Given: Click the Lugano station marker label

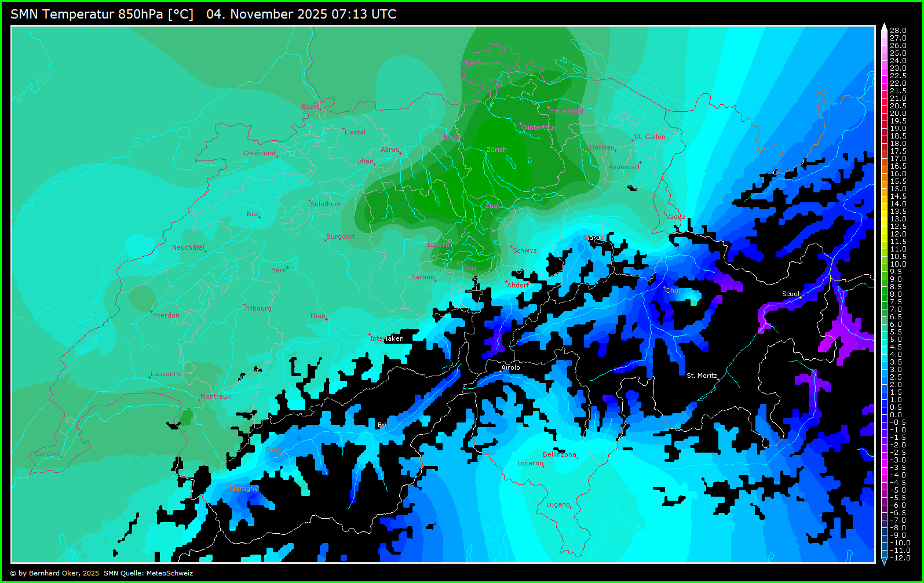Looking at the screenshot, I should (x=558, y=504).
